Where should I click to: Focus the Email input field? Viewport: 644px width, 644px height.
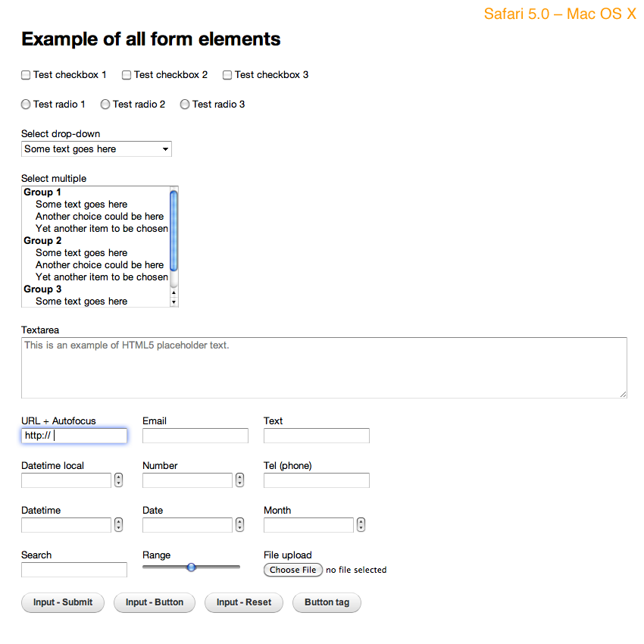[x=195, y=436]
